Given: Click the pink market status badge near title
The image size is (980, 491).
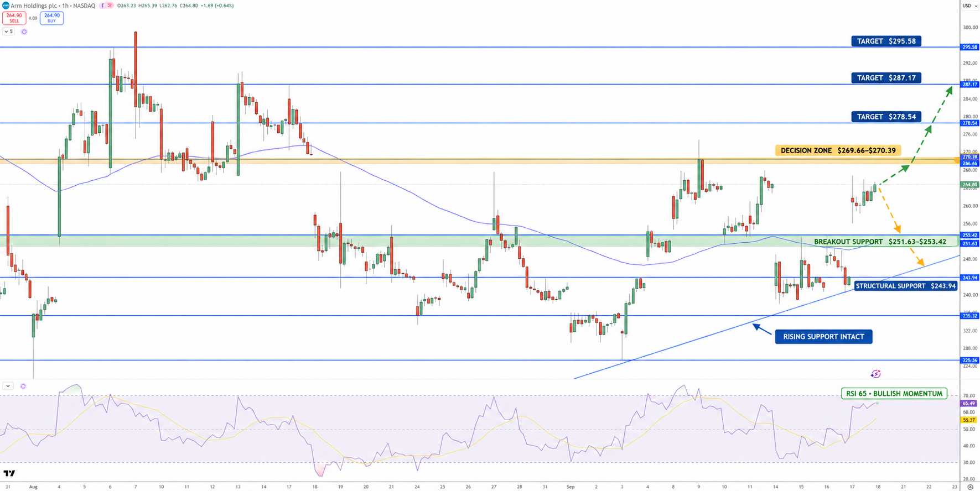Looking at the screenshot, I should point(110,6).
